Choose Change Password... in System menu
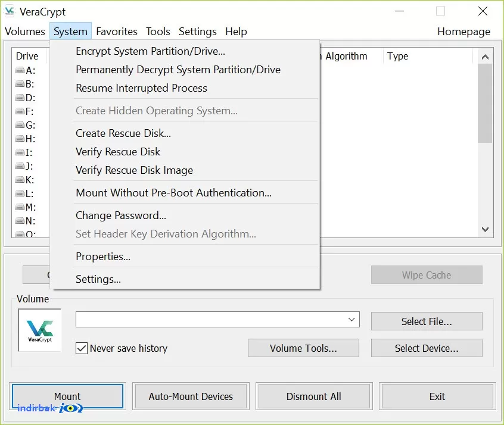The width and height of the screenshot is (504, 425). (x=185, y=215)
